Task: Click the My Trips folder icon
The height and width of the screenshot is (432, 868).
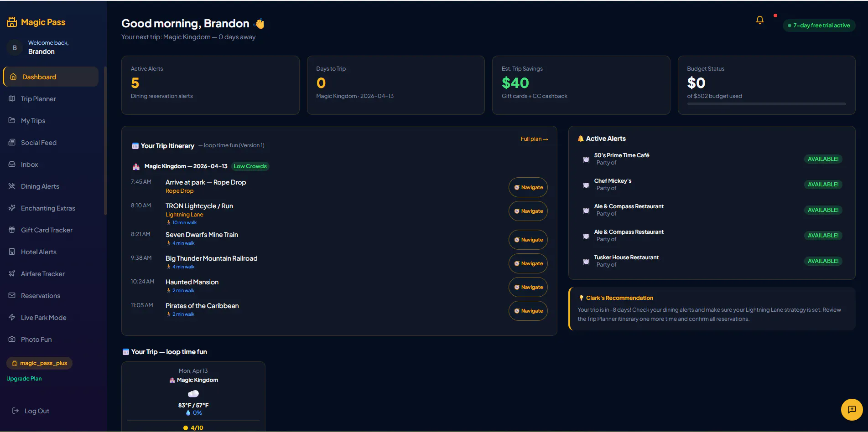Action: click(12, 121)
